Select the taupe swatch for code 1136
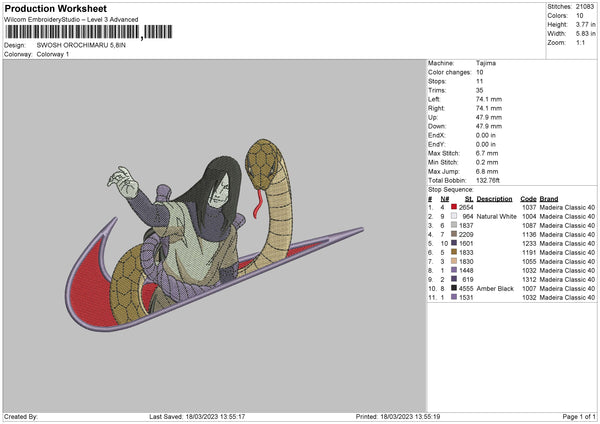 point(456,234)
